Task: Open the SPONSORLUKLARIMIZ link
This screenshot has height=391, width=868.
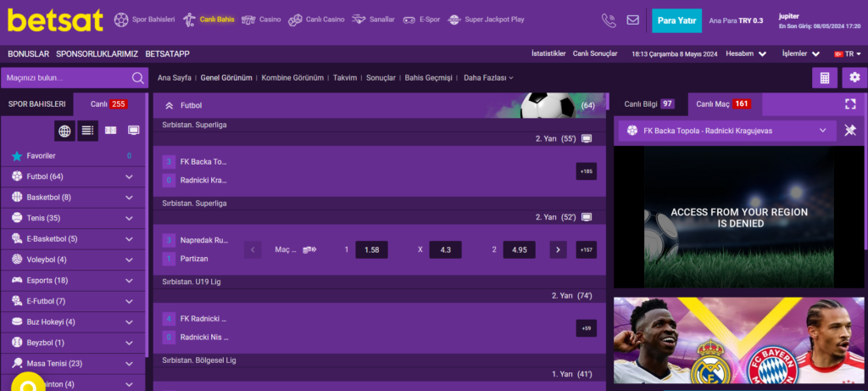Action: coord(97,54)
